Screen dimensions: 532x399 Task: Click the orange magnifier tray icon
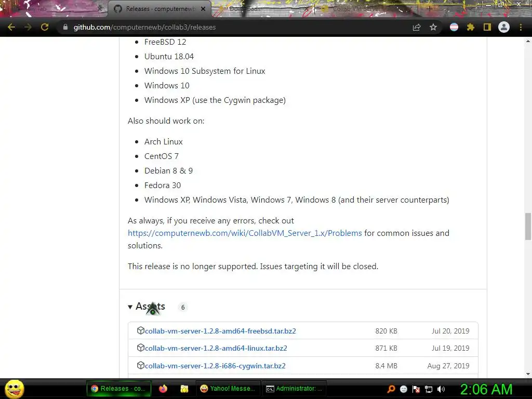[x=391, y=389]
